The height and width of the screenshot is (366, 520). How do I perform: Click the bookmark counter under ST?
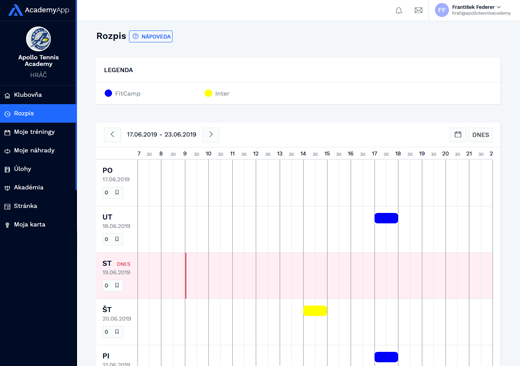click(x=112, y=285)
